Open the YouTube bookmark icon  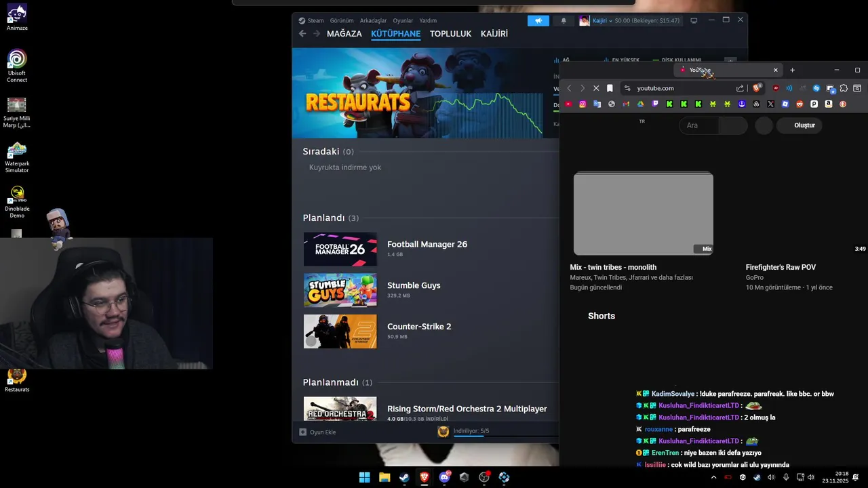coord(568,104)
